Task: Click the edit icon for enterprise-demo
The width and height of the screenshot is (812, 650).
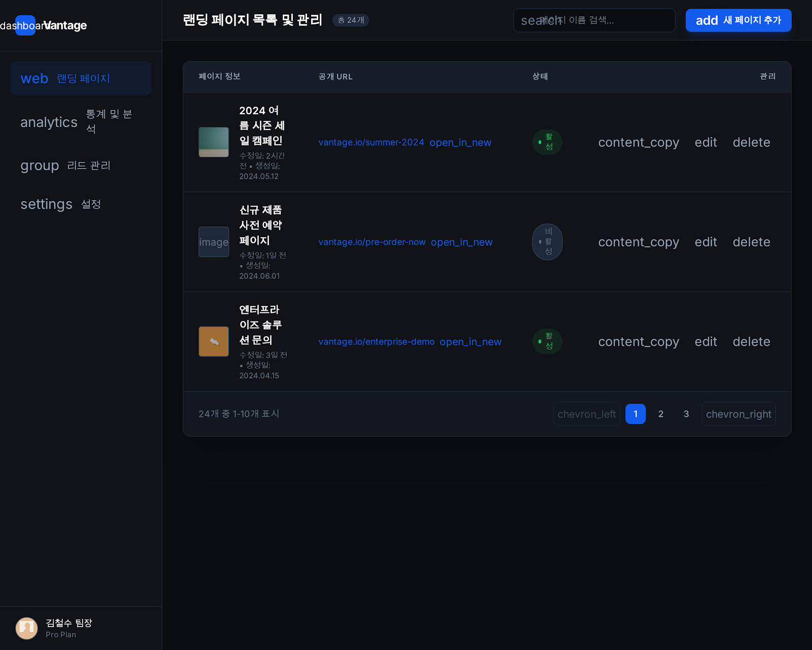Action: [705, 341]
